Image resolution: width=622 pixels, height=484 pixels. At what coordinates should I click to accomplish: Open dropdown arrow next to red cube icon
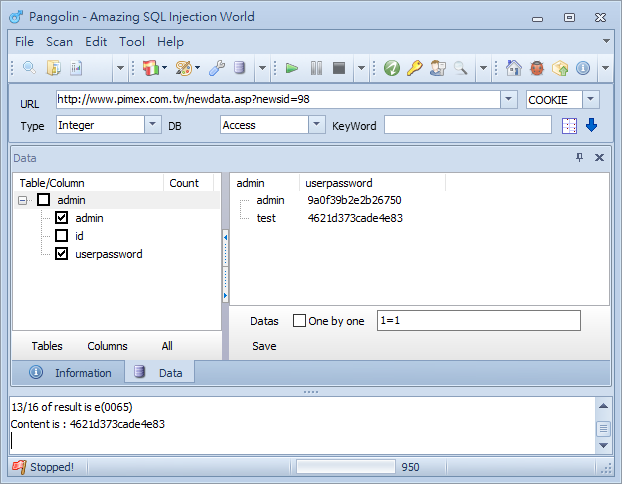[165, 68]
